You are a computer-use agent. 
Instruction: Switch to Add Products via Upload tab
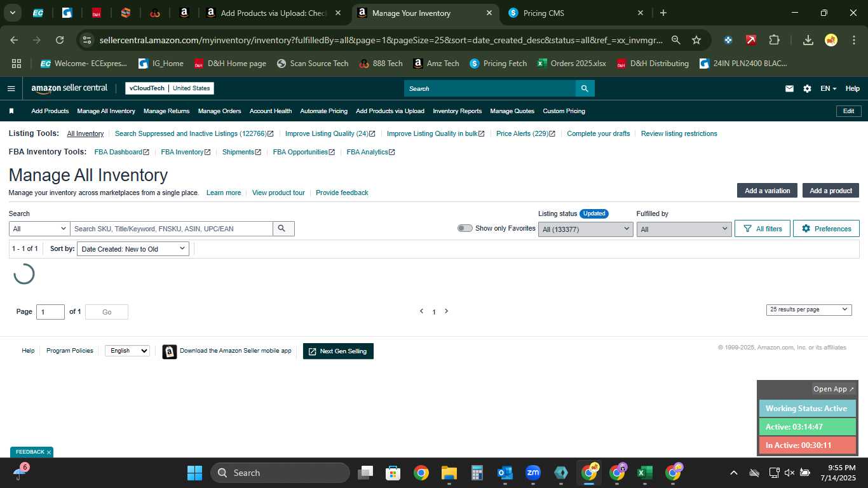pos(273,13)
